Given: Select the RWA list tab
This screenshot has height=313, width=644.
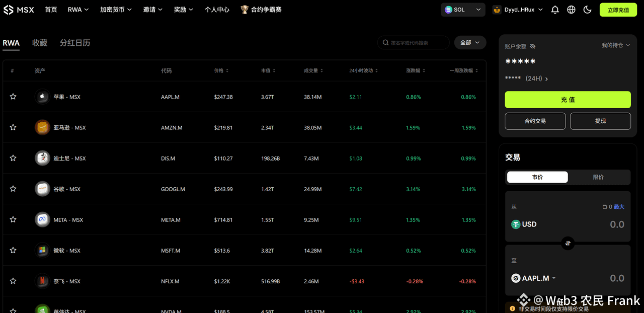Looking at the screenshot, I should coord(11,43).
